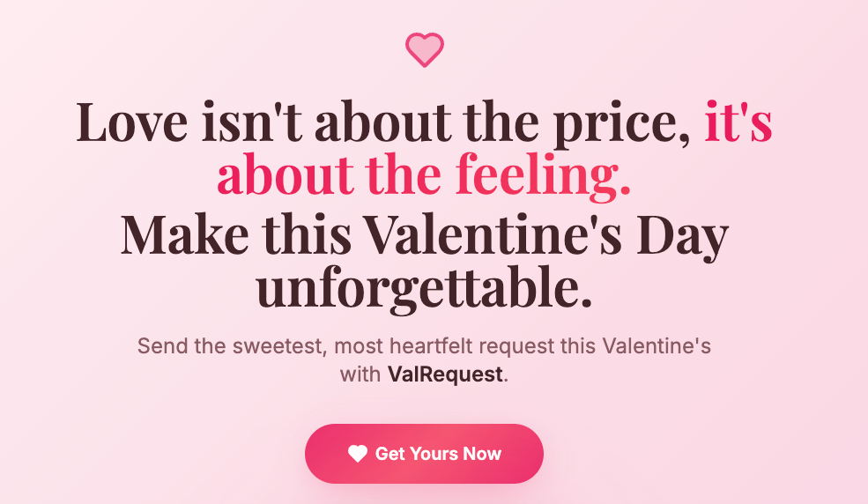This screenshot has width=868, height=504.
Task: Click the bold ValRequest brand name
Action: click(x=445, y=374)
